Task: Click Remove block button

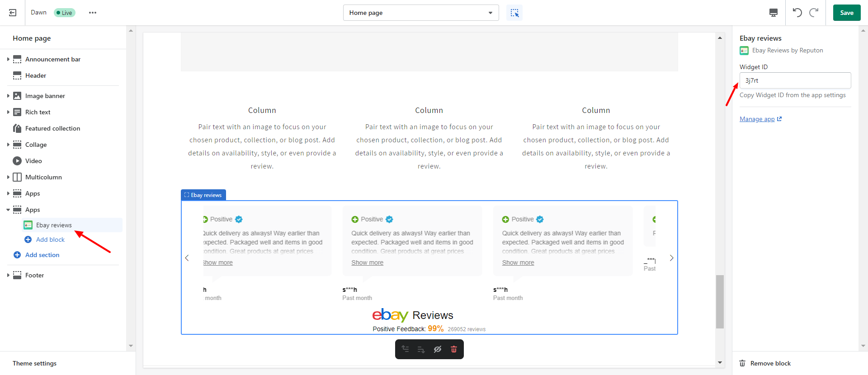Action: (765, 363)
